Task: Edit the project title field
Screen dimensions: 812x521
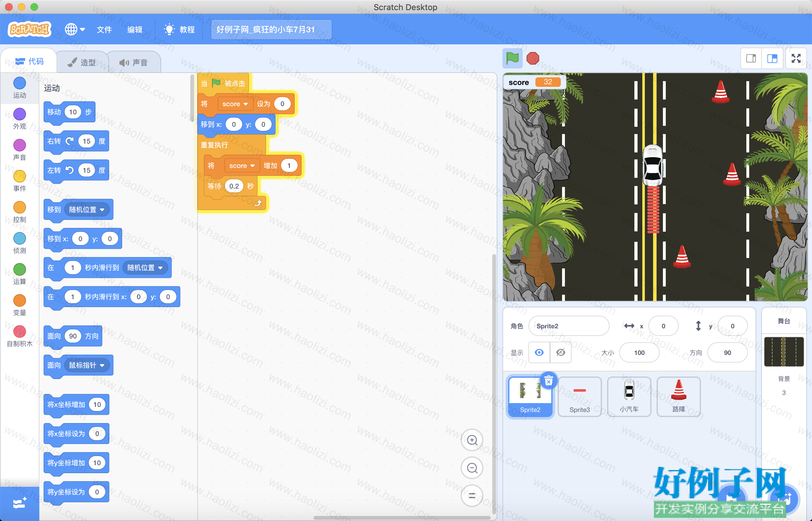Action: (271, 29)
